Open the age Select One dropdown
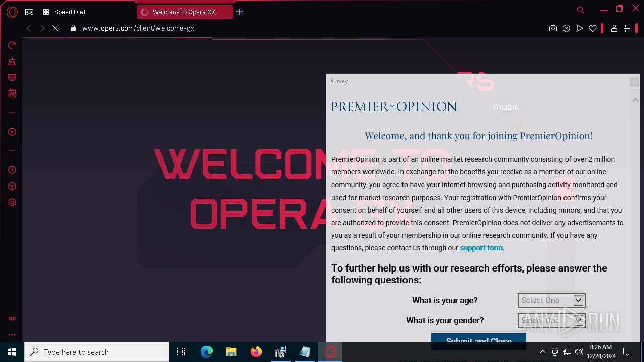Viewport: 644px width, 362px height. point(551,300)
